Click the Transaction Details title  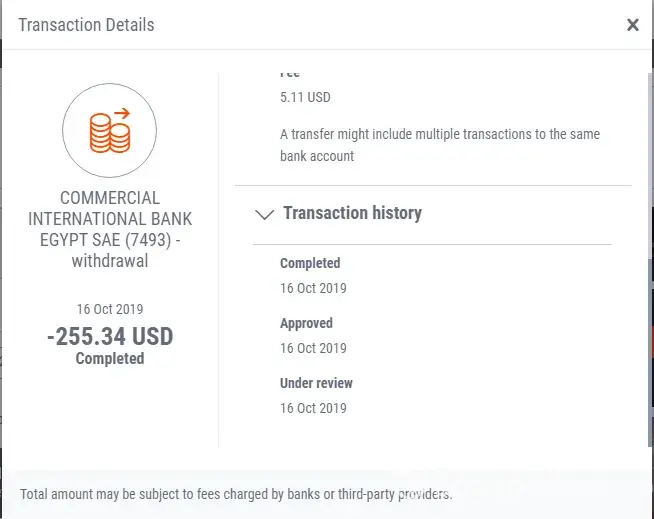(x=86, y=25)
